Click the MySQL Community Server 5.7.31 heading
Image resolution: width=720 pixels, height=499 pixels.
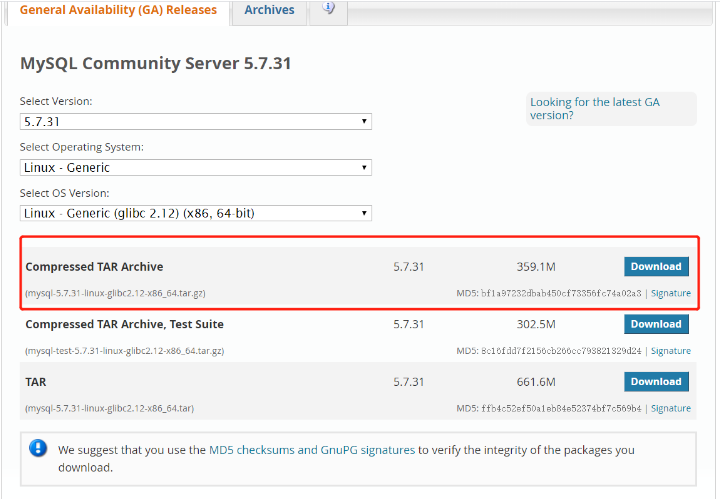(x=156, y=63)
